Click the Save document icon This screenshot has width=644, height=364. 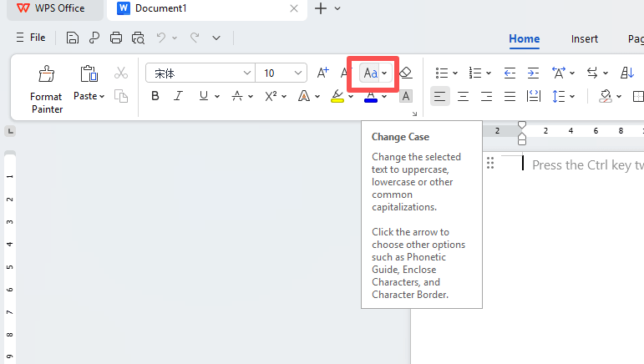73,38
